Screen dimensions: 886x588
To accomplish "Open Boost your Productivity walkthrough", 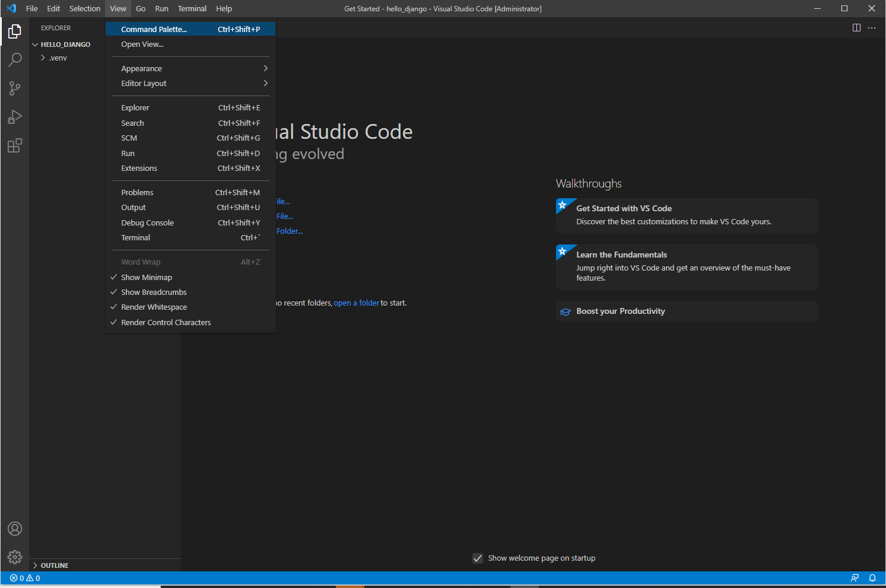I will pos(687,312).
